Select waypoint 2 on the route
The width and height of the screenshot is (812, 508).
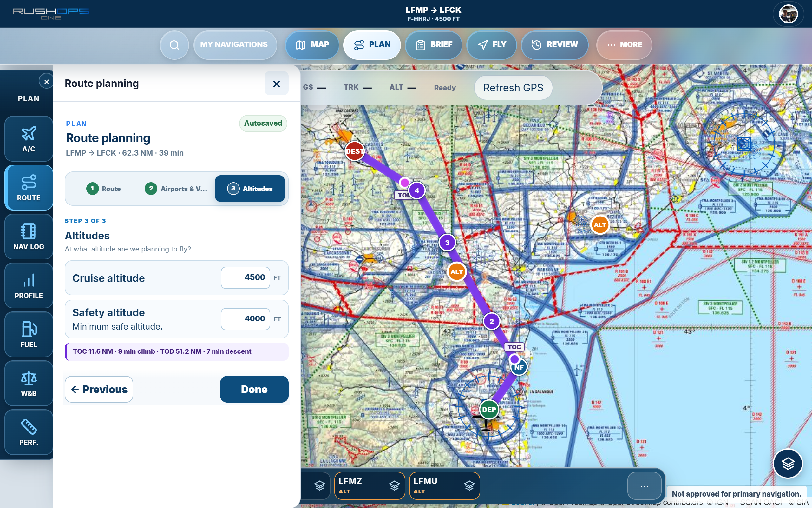click(492, 321)
